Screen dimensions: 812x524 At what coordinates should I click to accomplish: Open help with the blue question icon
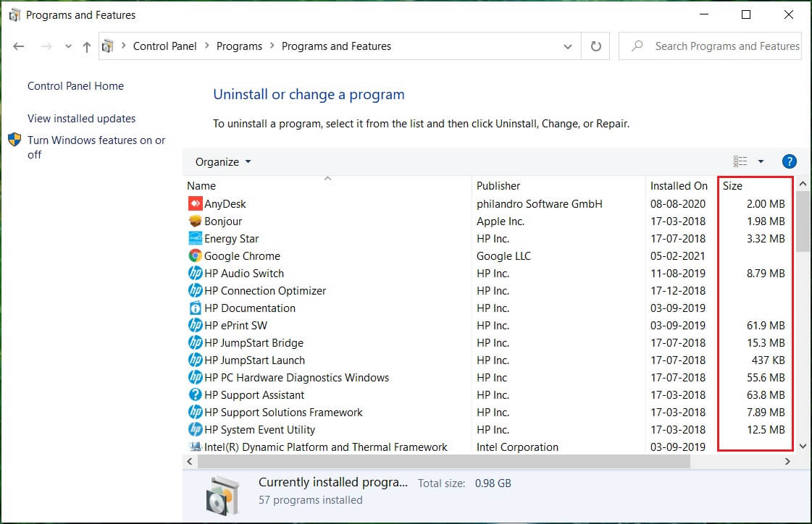790,161
